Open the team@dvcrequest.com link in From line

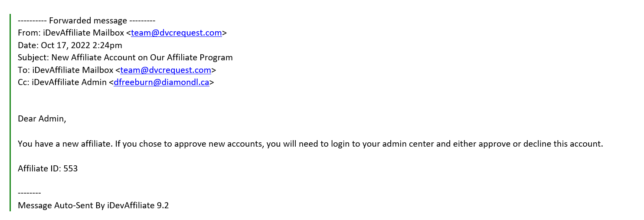coord(177,33)
